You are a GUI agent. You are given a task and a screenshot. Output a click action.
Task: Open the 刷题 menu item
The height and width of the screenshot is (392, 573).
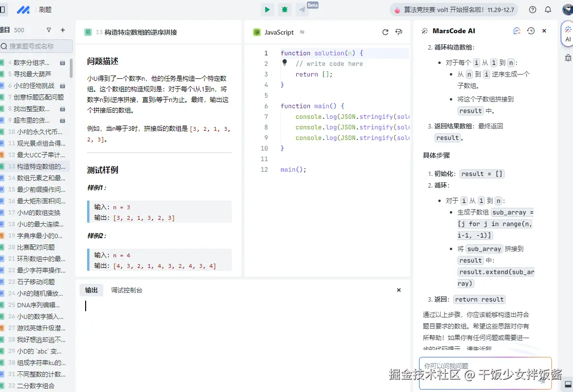coord(45,10)
